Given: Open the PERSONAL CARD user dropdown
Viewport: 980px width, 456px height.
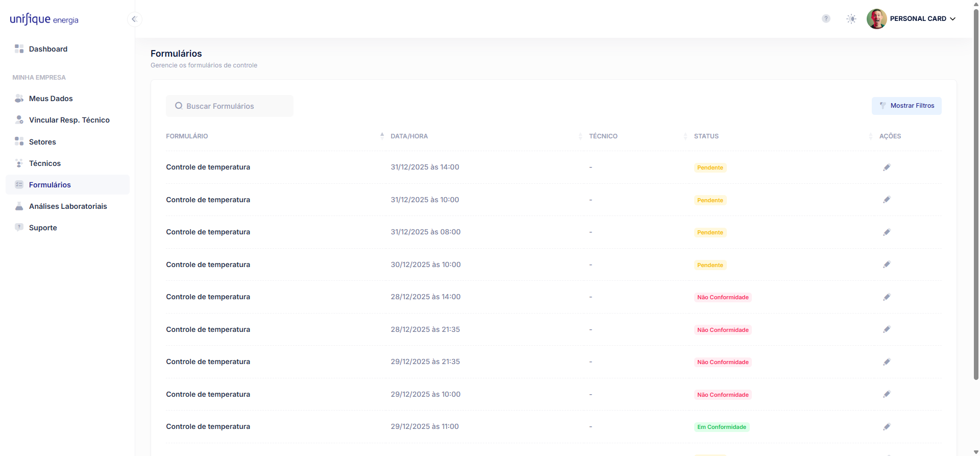Looking at the screenshot, I should click(x=922, y=19).
